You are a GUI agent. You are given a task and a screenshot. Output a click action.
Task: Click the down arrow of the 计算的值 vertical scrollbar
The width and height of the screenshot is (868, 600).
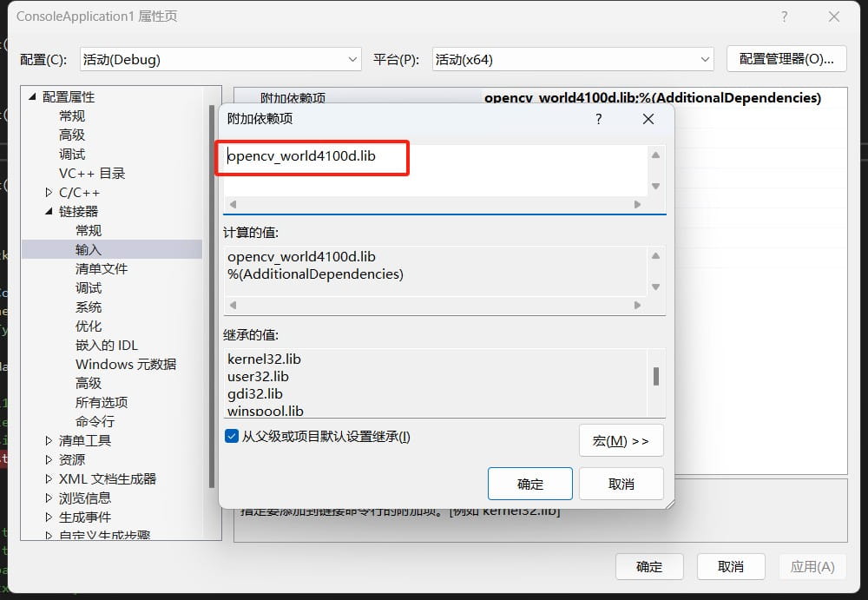point(655,287)
